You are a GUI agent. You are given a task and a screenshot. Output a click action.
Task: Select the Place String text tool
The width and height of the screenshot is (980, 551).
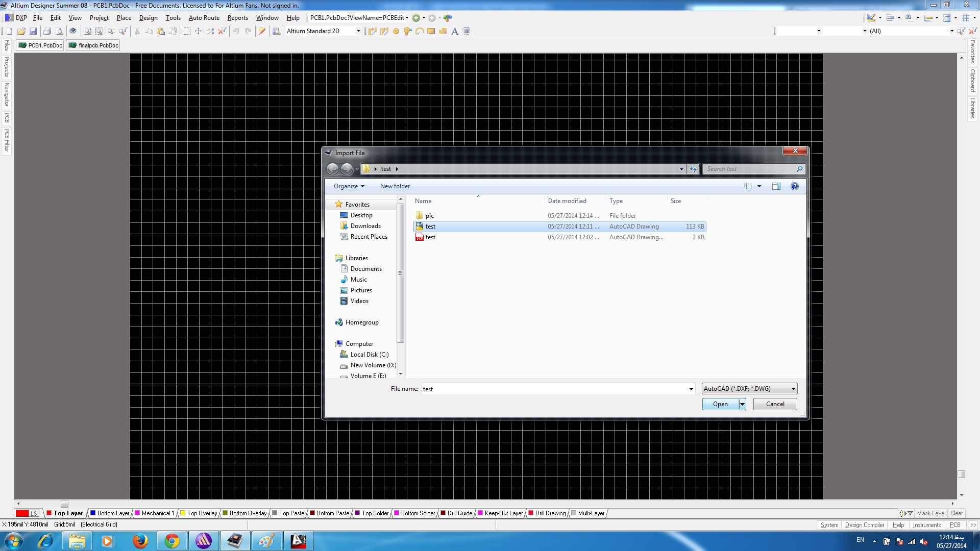(x=454, y=31)
